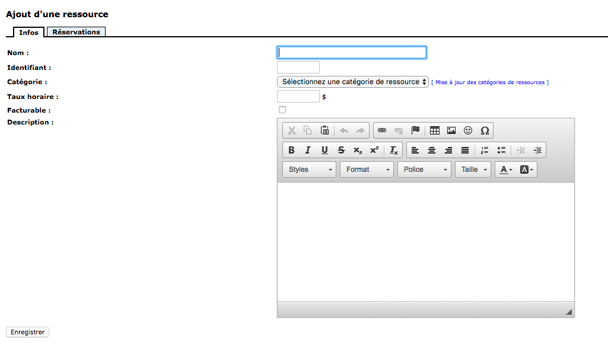Enable the Facturable checkbox
Image resolution: width=608 pixels, height=364 pixels.
coord(282,110)
